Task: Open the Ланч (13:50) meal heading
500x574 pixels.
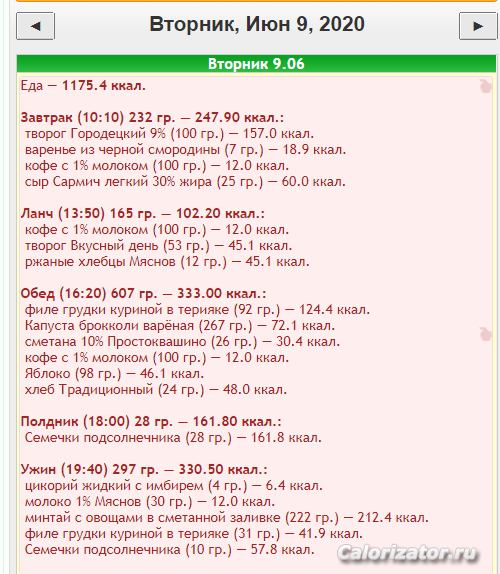Action: [x=142, y=213]
